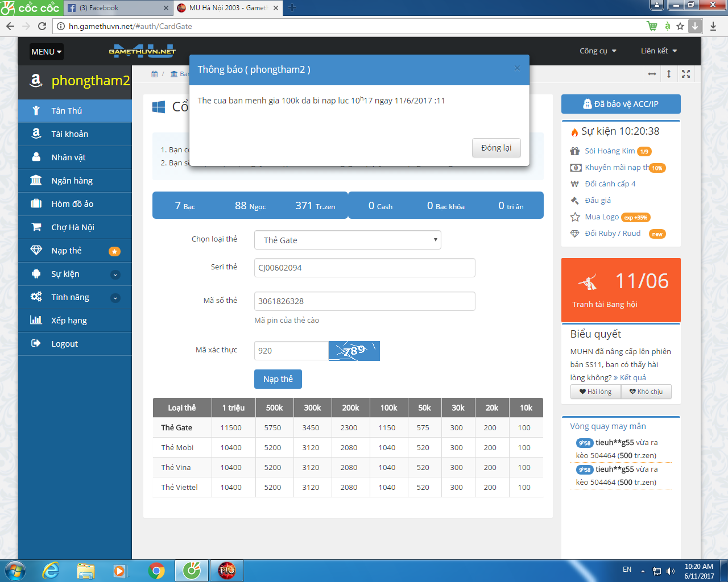Viewport: 728px width, 582px height.
Task: Reload the page with the refresh icon
Action: 42,26
